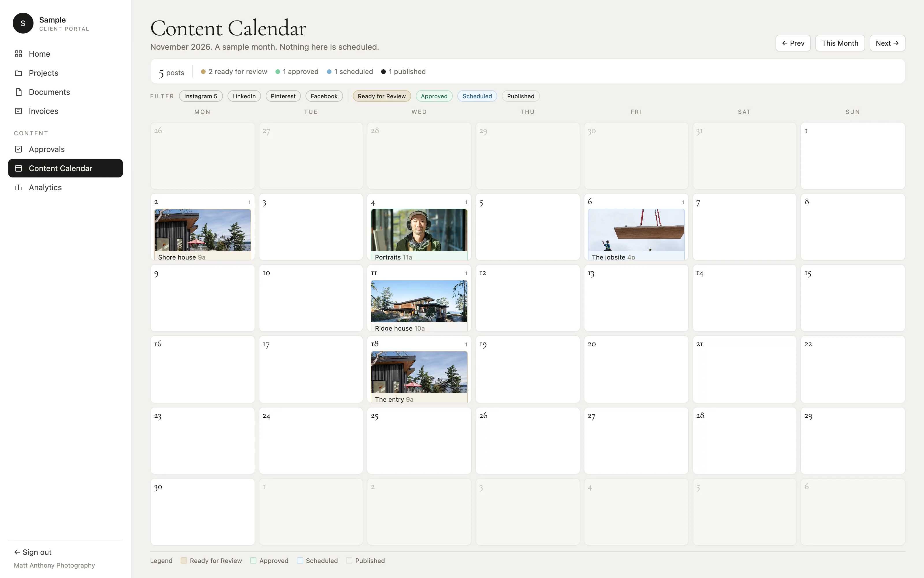Screen dimensions: 924x578
Task: Click the Content Calendar icon
Action: point(18,168)
